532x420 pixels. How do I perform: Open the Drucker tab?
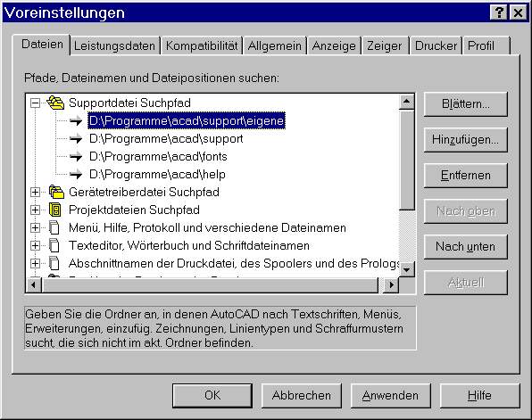[436, 45]
